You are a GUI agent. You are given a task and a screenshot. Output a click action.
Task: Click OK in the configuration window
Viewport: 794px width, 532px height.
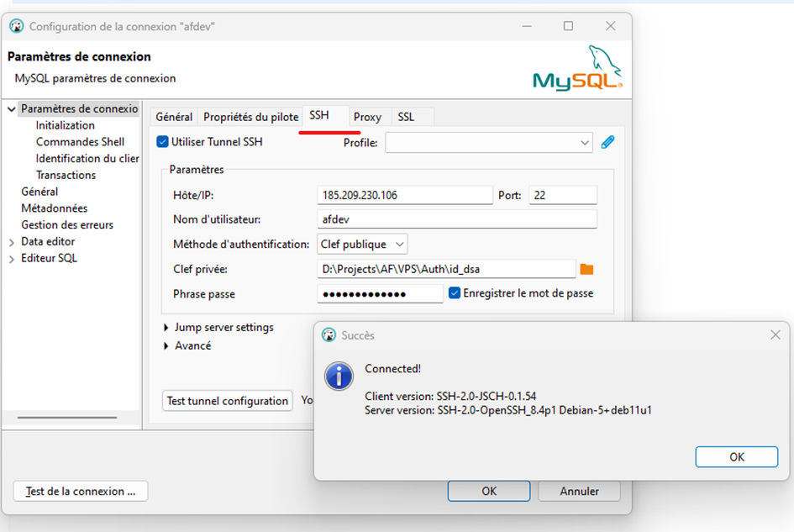coord(489,491)
